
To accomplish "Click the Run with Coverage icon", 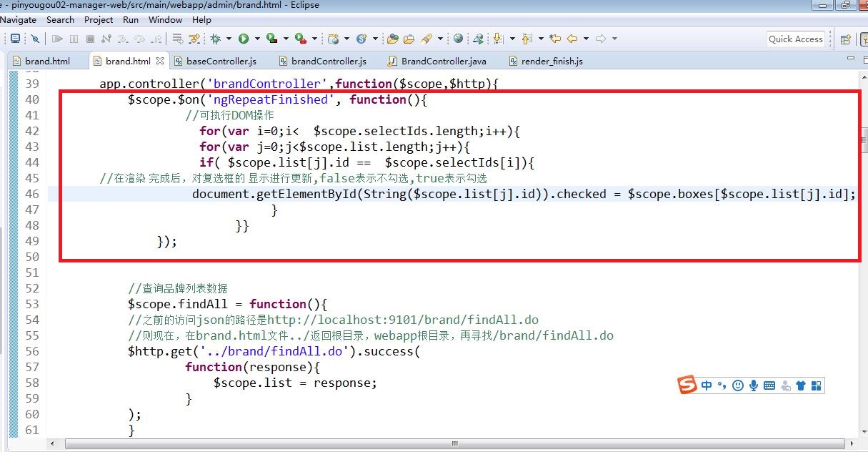I will (272, 39).
